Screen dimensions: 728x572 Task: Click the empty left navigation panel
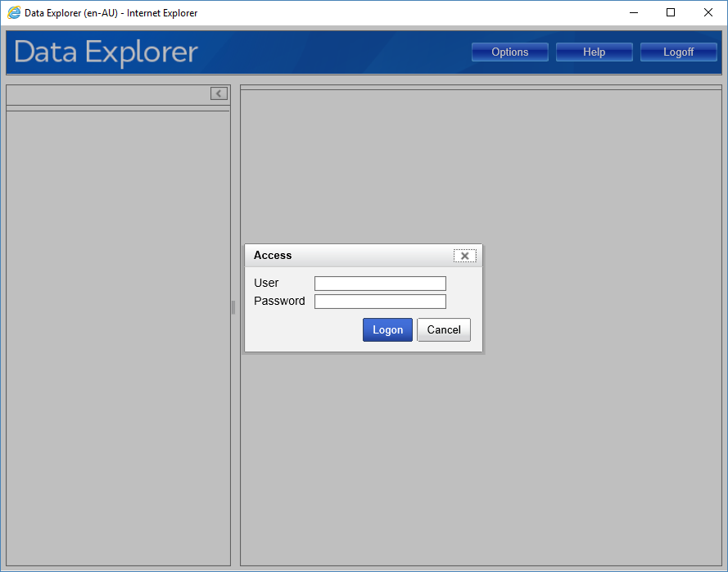coord(118,336)
